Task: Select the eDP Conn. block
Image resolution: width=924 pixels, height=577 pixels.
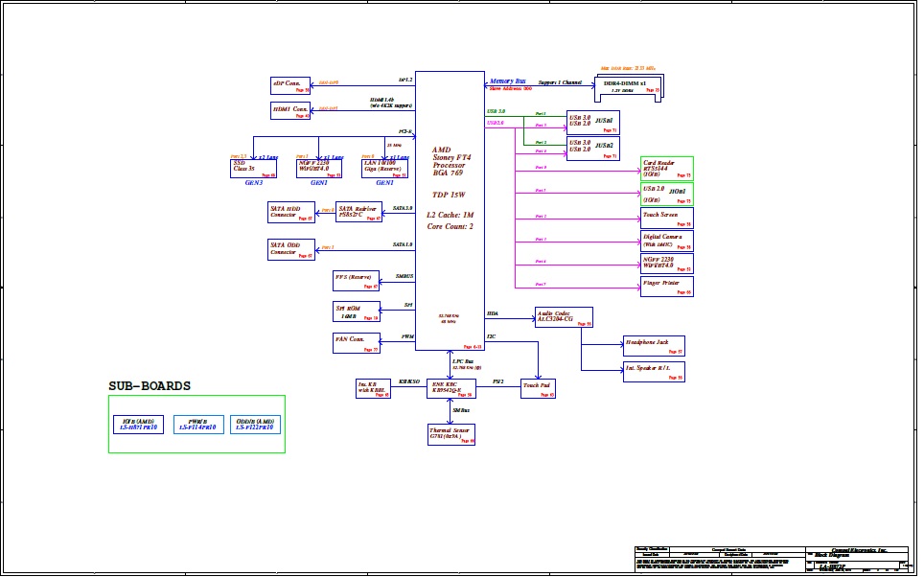Action: [x=291, y=85]
